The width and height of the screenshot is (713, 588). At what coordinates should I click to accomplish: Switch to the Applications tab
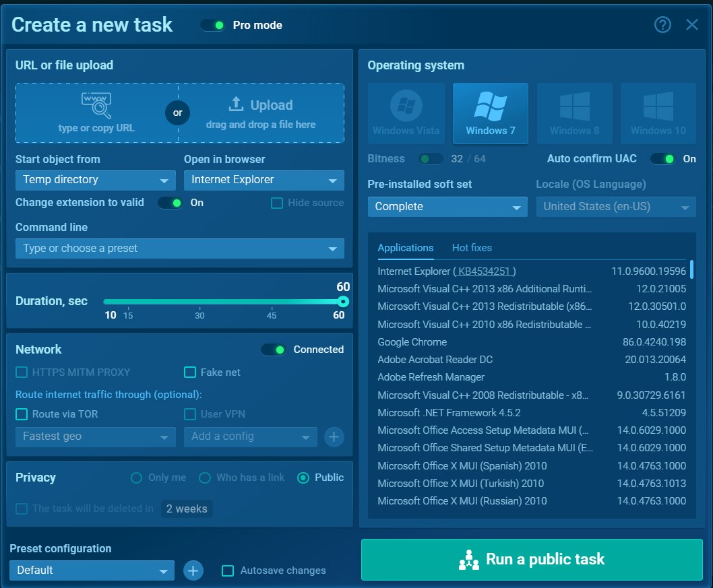pos(405,248)
